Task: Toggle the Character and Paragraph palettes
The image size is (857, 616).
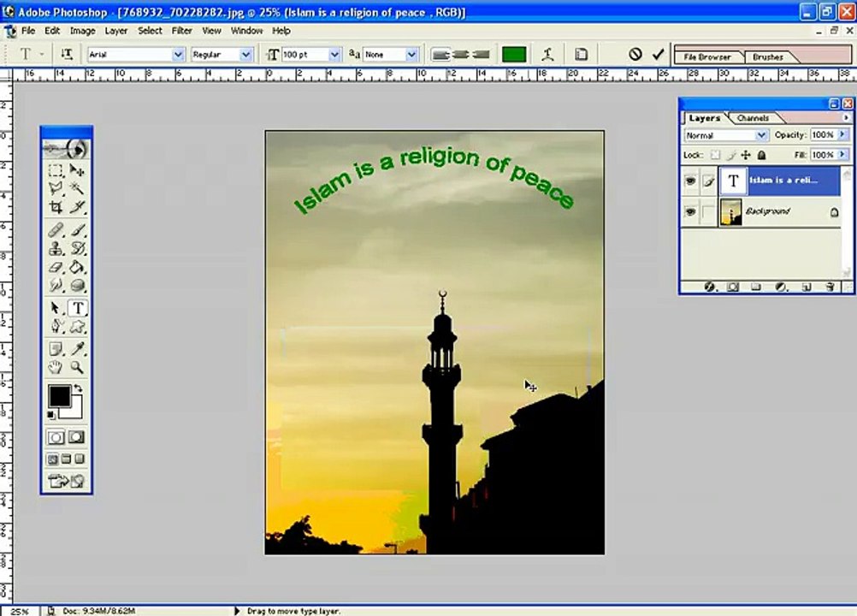Action: click(x=582, y=54)
